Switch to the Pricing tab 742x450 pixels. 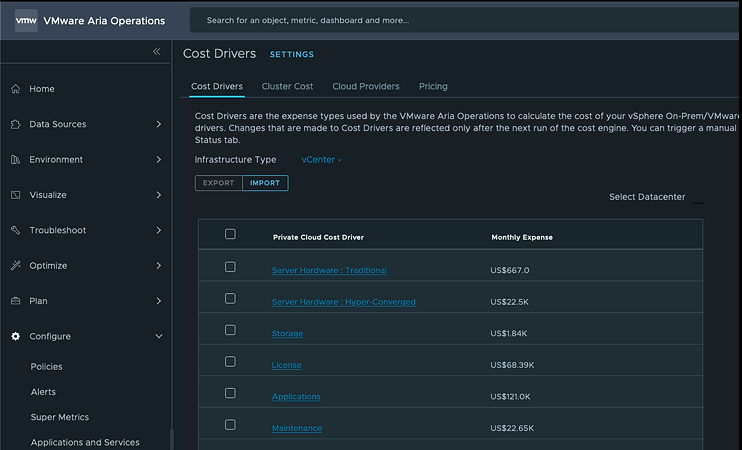pos(433,87)
